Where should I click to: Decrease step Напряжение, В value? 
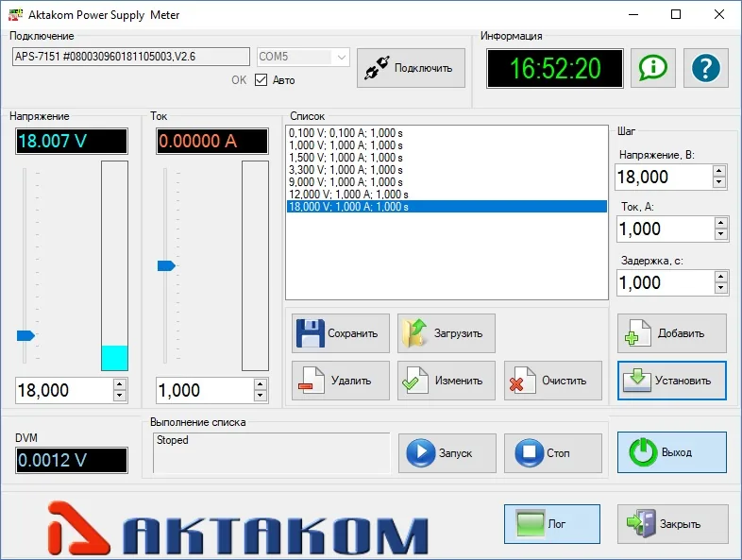tap(719, 182)
